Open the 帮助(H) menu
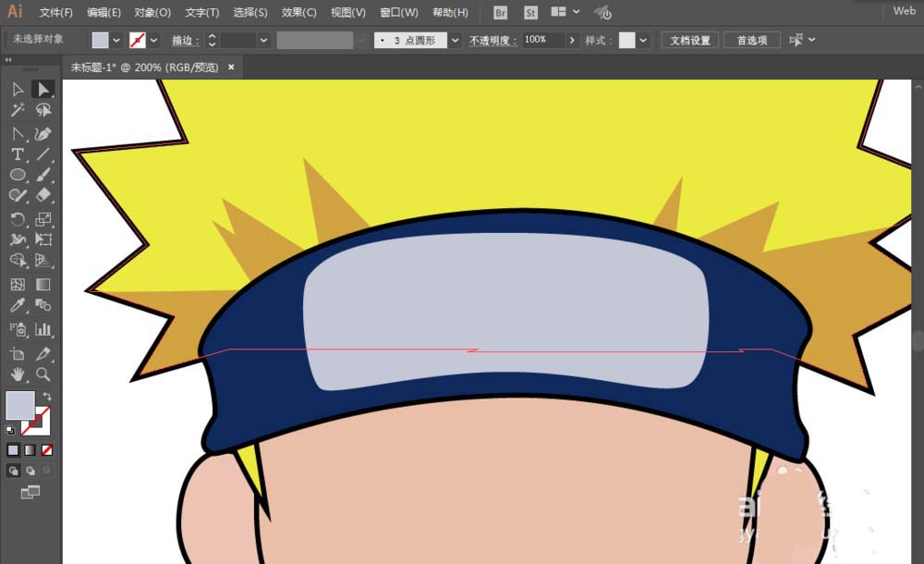This screenshot has height=564, width=924. point(450,12)
